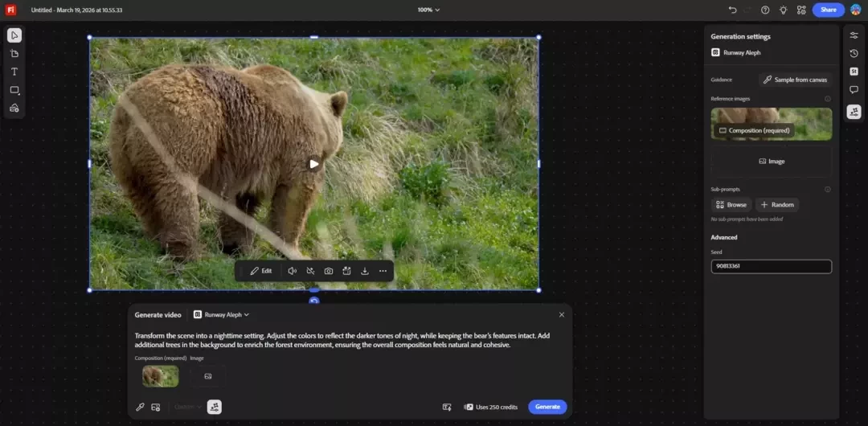
Task: Click the lightbulb tips icon
Action: [783, 10]
